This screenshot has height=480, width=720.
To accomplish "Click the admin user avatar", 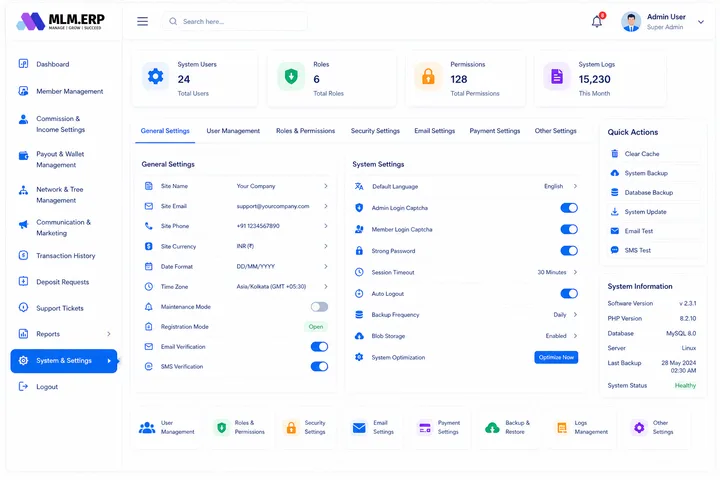I will click(x=631, y=22).
